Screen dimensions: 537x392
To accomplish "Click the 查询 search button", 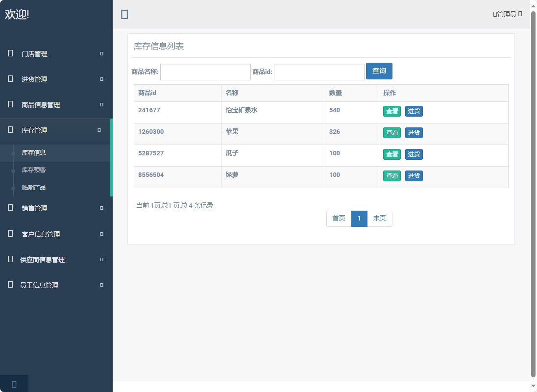I will click(379, 71).
